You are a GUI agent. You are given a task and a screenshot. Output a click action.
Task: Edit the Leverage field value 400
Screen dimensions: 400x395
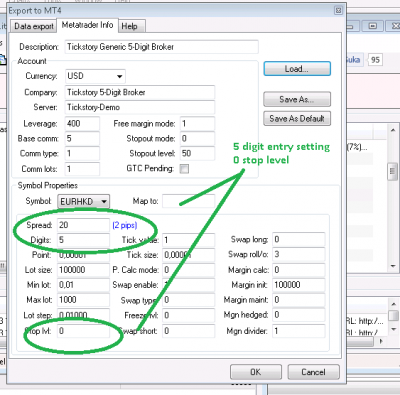click(x=82, y=124)
